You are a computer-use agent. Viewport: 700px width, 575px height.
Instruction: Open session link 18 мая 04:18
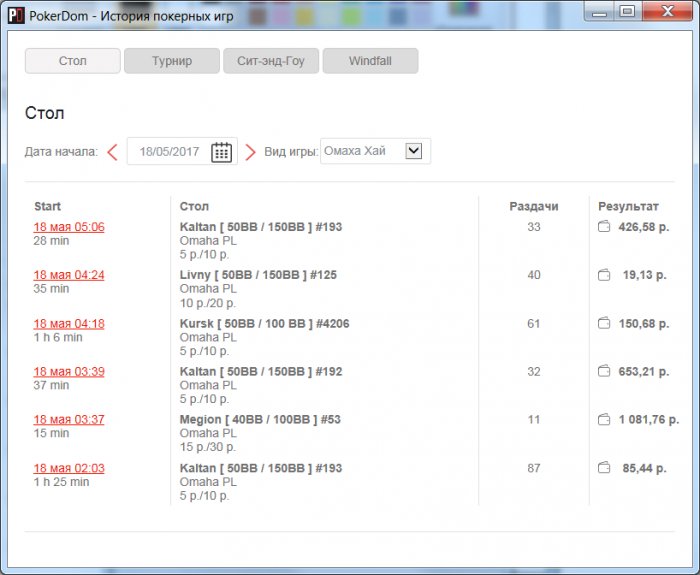[69, 324]
